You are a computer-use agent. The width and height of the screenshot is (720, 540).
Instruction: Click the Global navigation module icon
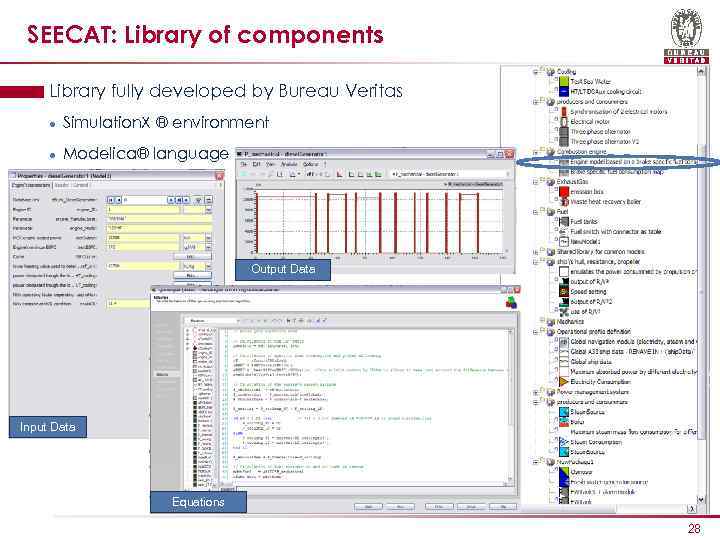564,342
